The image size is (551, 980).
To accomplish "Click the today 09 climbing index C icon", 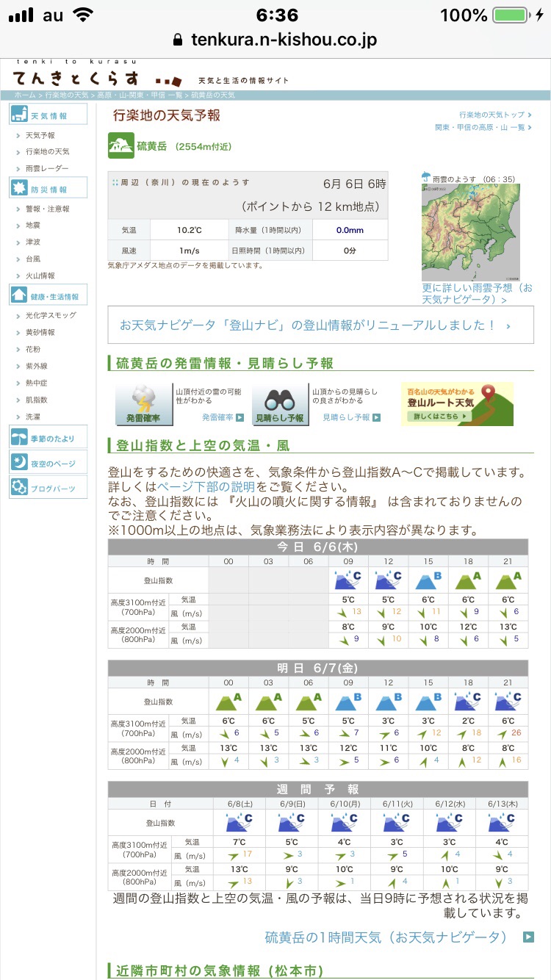I will tap(348, 580).
